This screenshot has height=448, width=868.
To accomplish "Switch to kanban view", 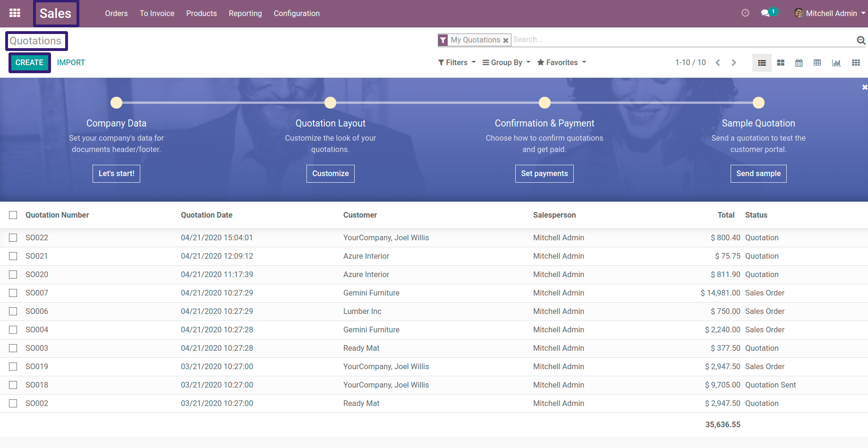I will [x=781, y=63].
